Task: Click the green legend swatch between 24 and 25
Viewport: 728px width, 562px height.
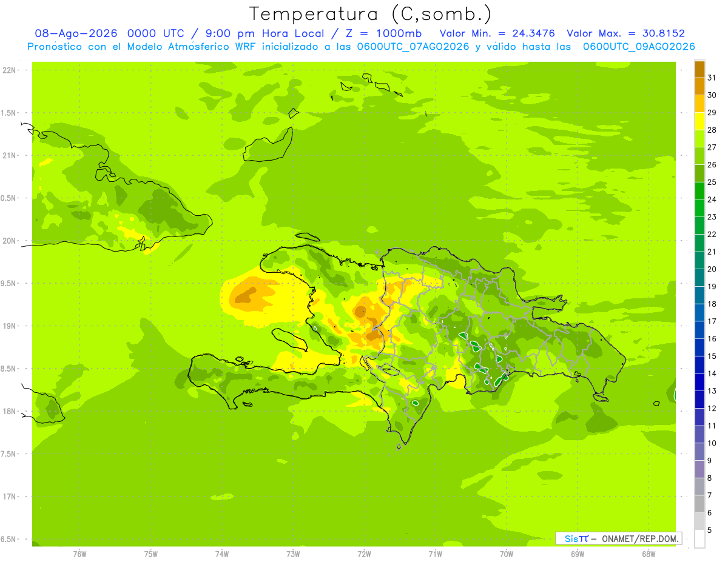Action: 699,191
